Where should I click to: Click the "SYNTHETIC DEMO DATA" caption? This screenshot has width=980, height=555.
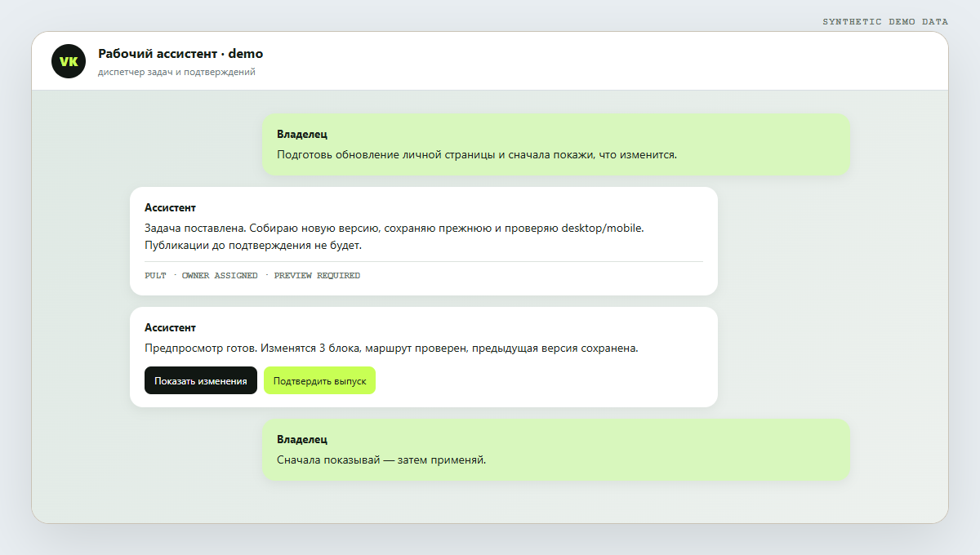885,22
